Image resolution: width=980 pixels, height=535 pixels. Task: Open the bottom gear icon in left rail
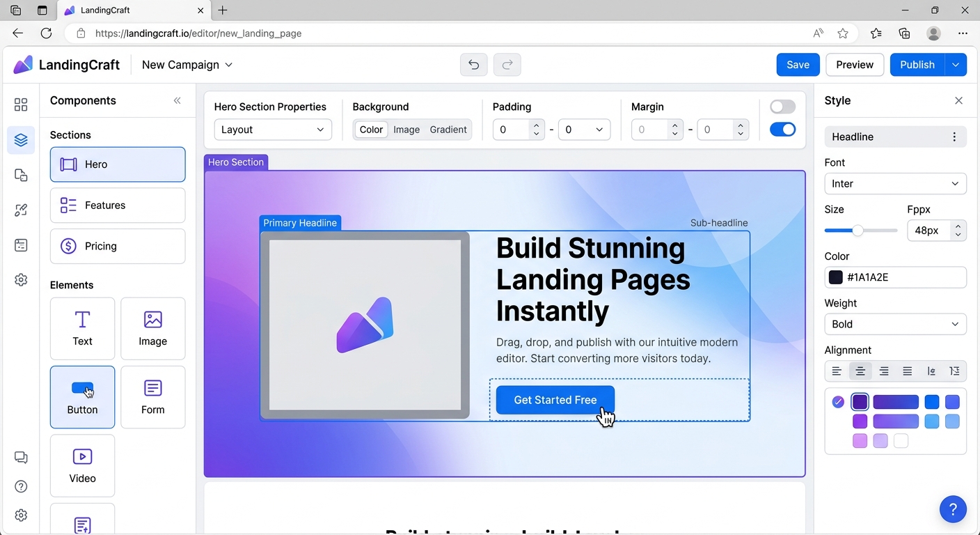click(x=21, y=515)
